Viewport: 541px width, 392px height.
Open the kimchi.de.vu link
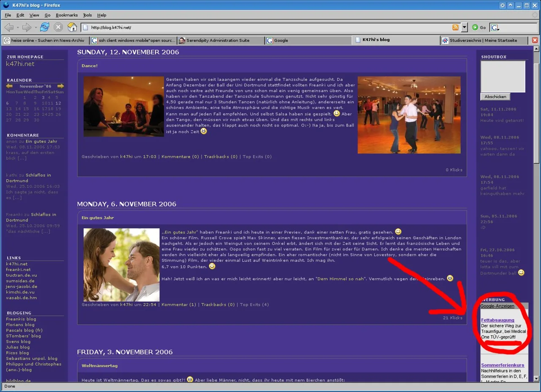click(x=20, y=292)
